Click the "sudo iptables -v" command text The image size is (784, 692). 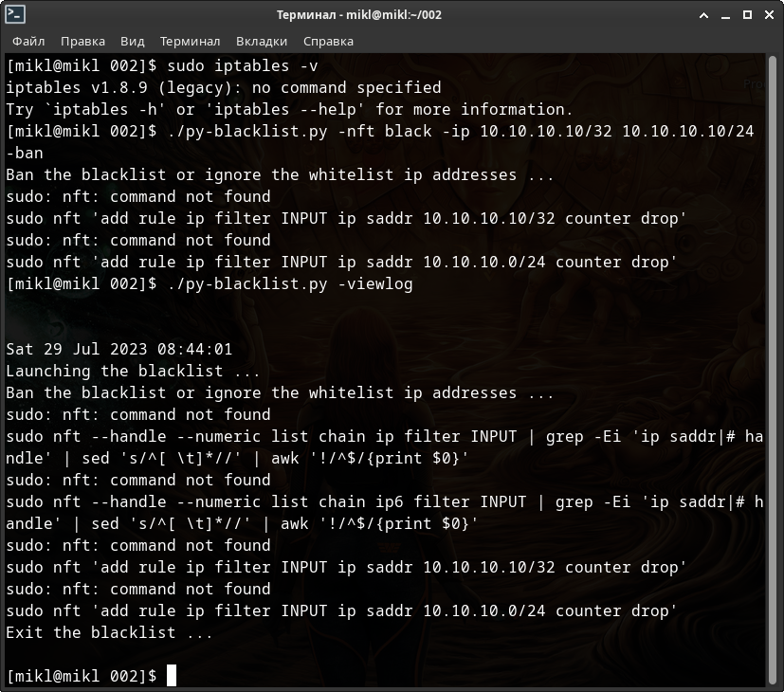tap(242, 66)
